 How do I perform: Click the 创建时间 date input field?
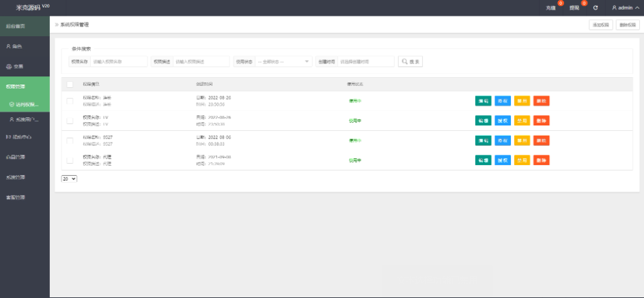click(366, 61)
